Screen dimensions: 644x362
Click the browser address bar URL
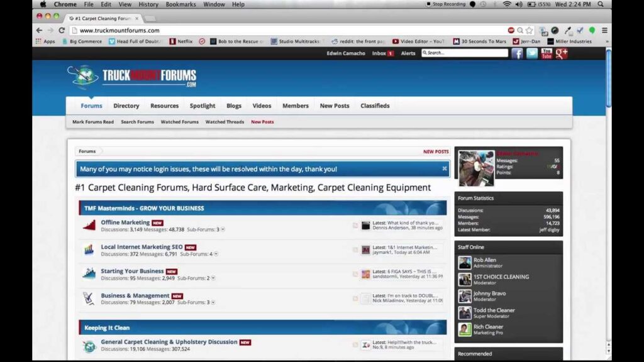(119, 30)
